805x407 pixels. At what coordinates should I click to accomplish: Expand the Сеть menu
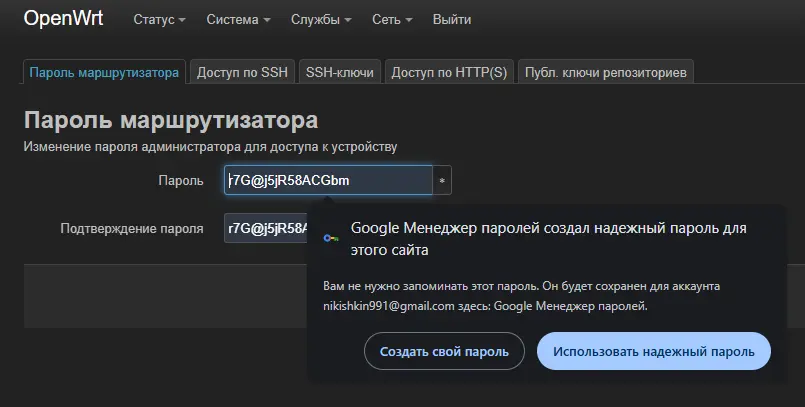[392, 20]
